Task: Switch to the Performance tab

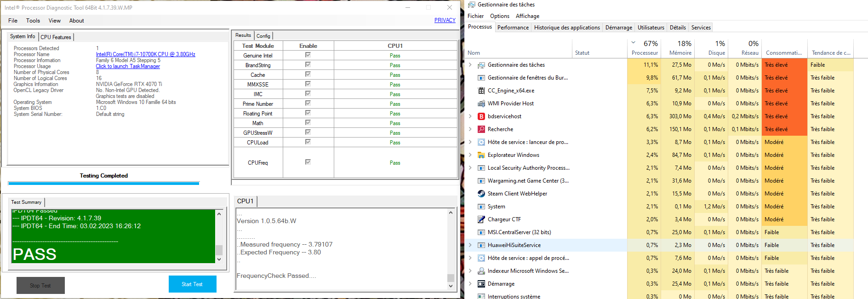Action: click(x=513, y=28)
